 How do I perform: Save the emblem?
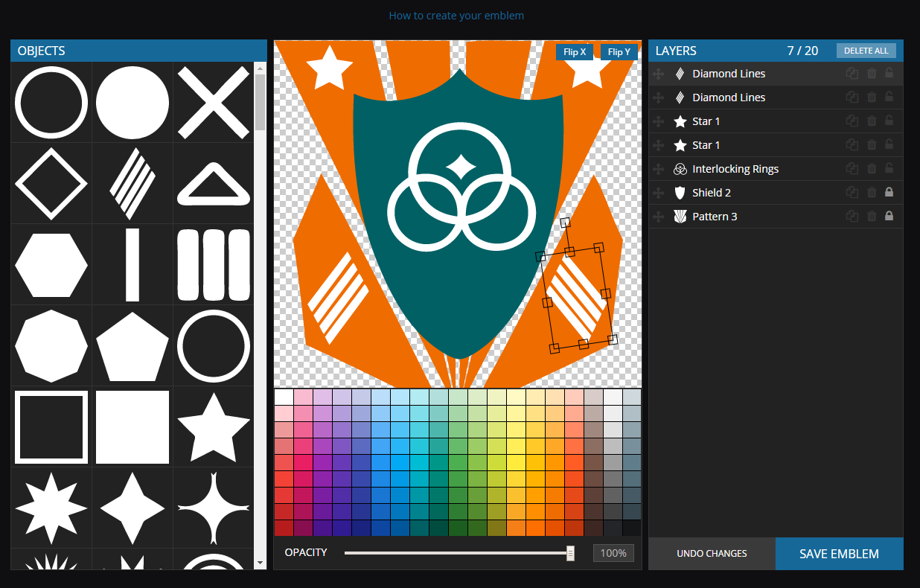tap(839, 553)
